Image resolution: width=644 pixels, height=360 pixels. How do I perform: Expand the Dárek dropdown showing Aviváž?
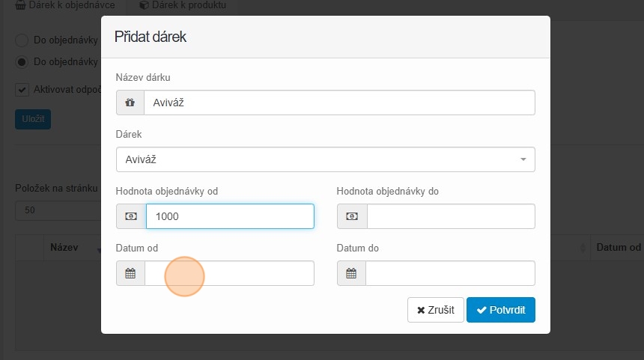[325, 159]
